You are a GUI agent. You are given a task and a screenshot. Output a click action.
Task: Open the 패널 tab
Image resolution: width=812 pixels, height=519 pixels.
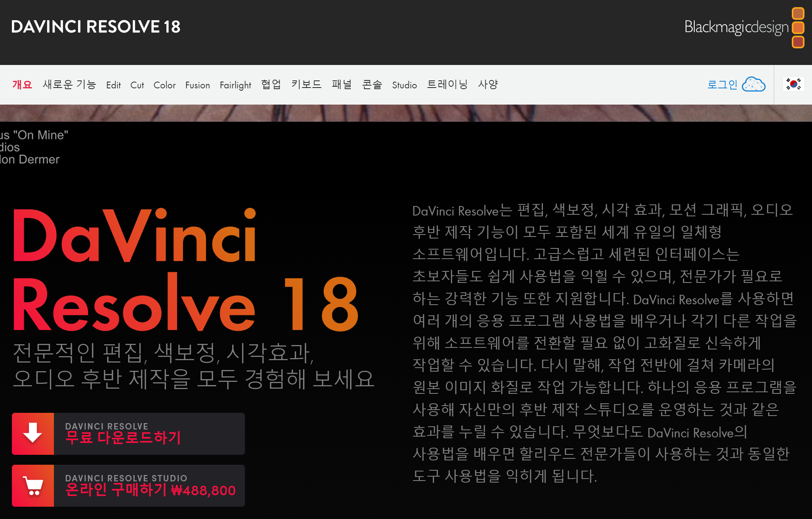(x=342, y=84)
